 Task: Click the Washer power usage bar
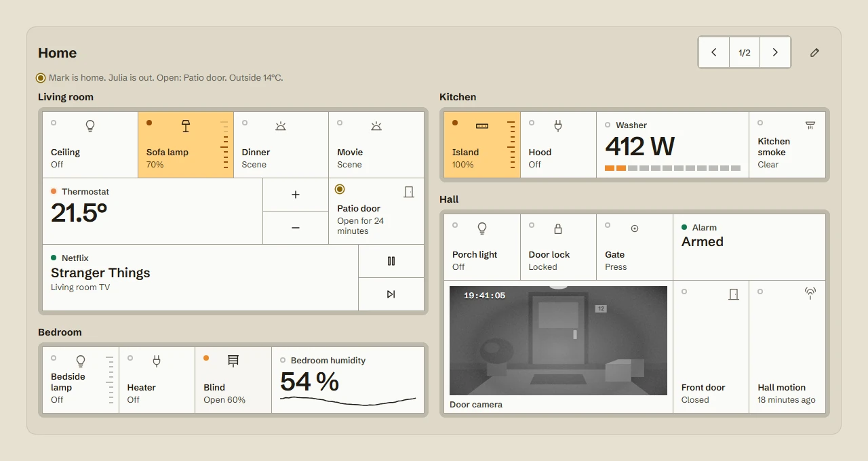[x=673, y=167]
